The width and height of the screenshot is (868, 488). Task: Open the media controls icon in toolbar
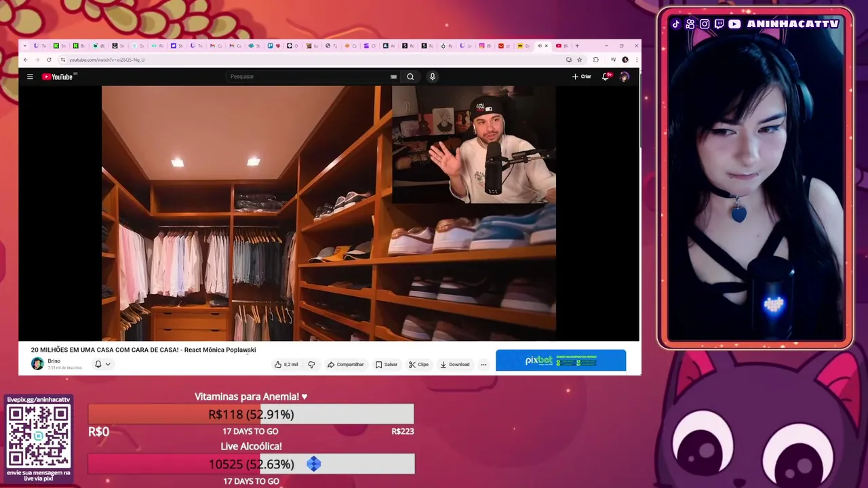tap(613, 60)
